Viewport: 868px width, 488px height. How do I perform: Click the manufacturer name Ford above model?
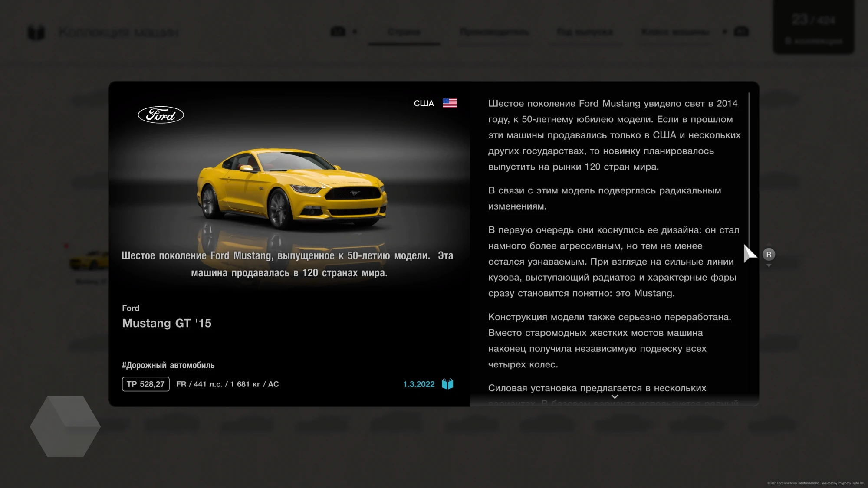(131, 308)
